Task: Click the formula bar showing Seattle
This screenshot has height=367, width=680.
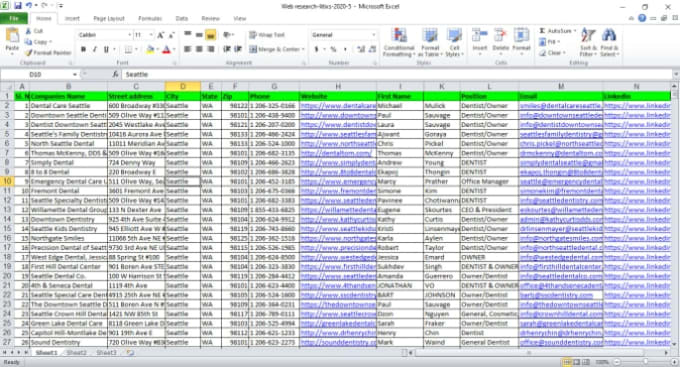Action: (x=397, y=75)
